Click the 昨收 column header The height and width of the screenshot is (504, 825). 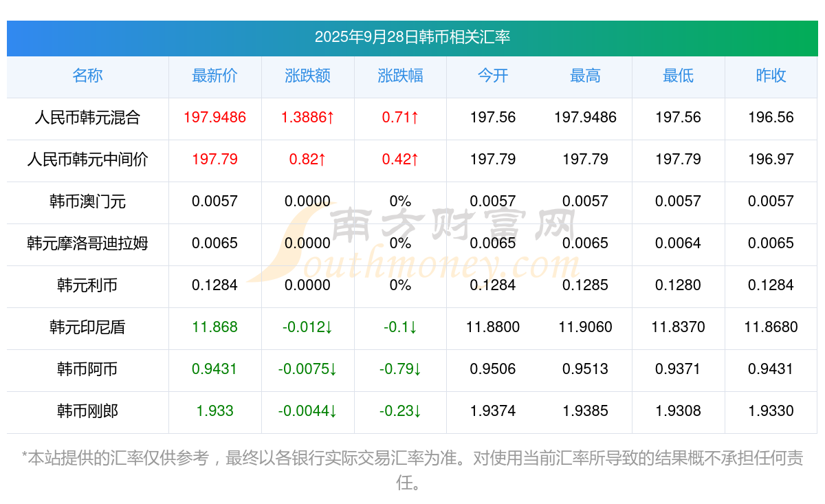click(x=771, y=76)
